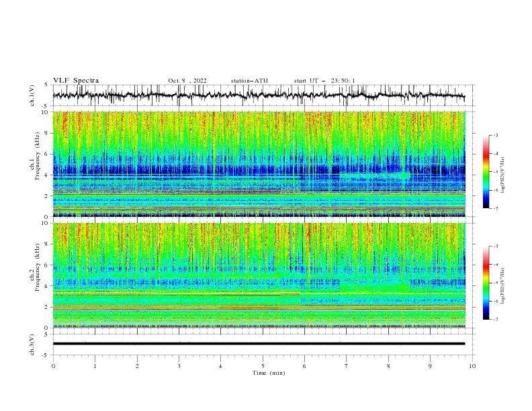
Task: Click the time axis tick label '2'
Action: [137, 366]
